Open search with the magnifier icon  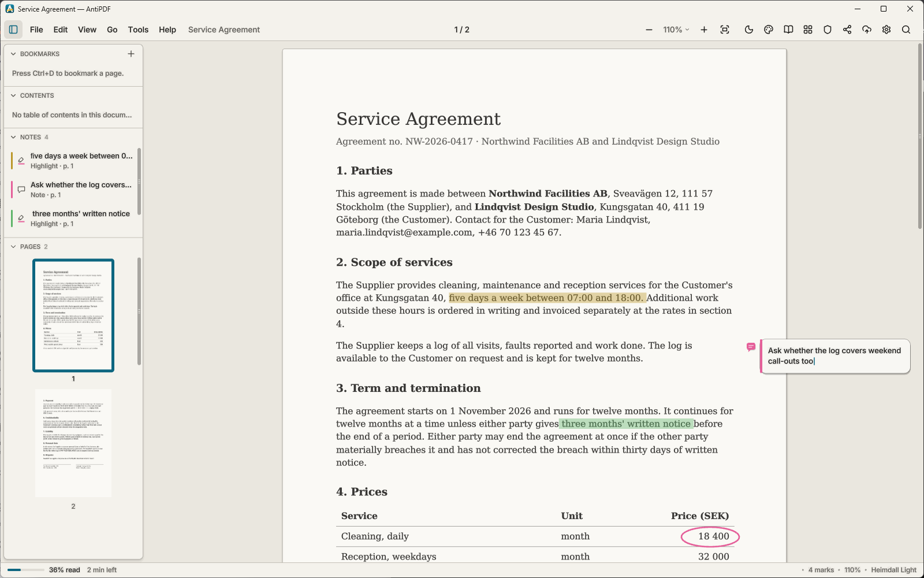tap(906, 29)
